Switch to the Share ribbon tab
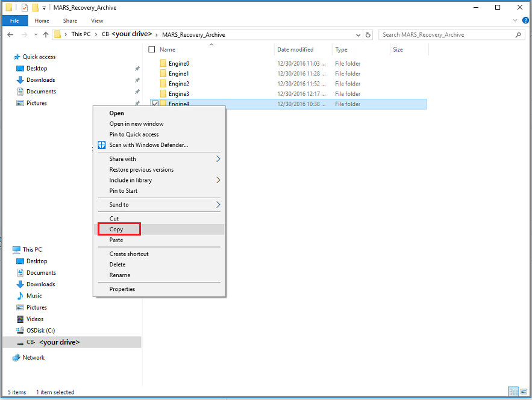The height and width of the screenshot is (400, 532). [x=70, y=20]
